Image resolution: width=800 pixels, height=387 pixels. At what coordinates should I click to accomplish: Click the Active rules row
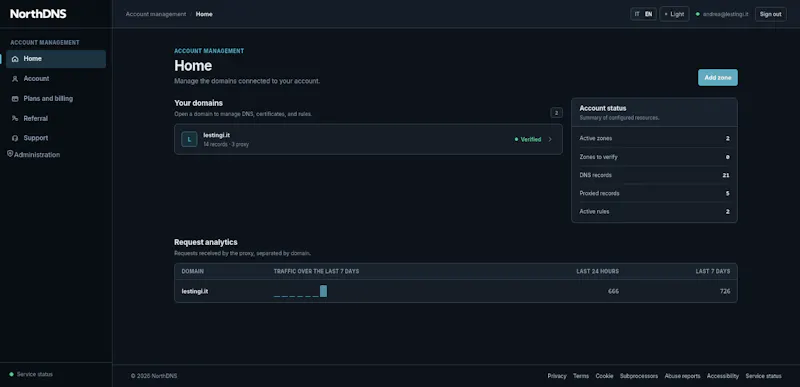[654, 212]
